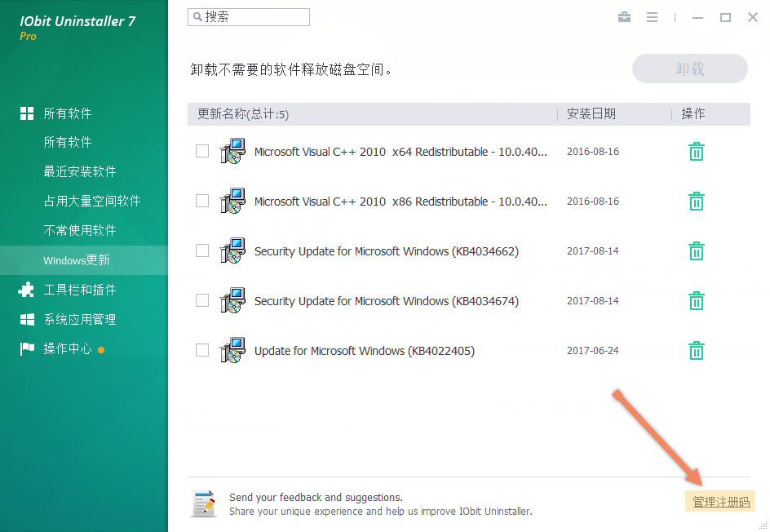Check the Visual C++ 2010 x64 checkbox
This screenshot has width=770, height=532.
202,151
